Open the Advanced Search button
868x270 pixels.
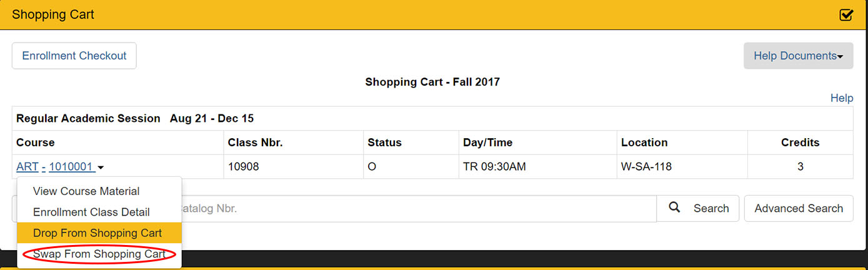point(799,208)
